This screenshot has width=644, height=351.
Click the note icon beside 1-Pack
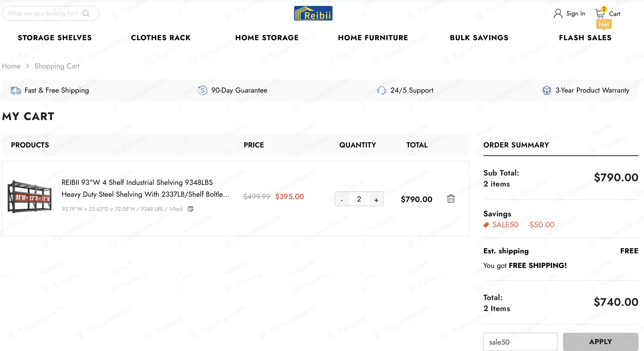point(191,209)
